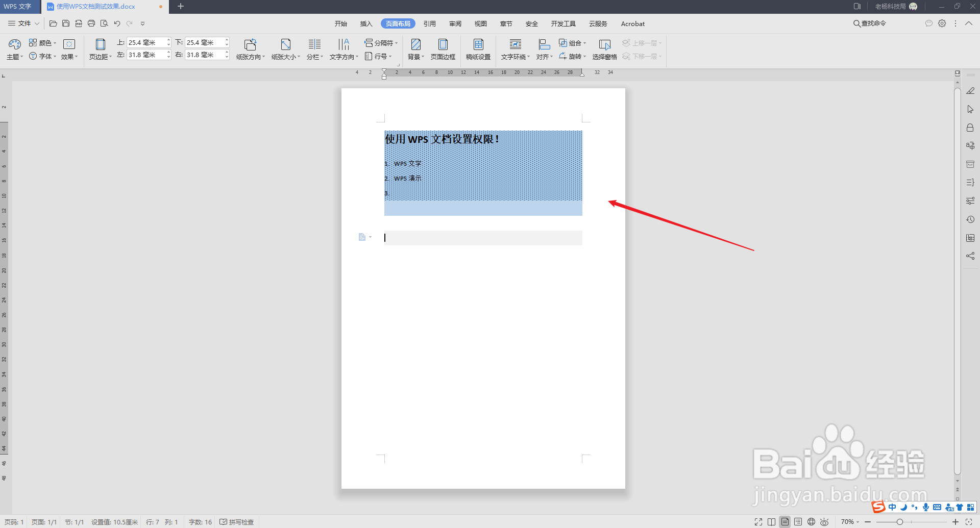Click the Print Preview icon
This screenshot has height=528, width=980.
pos(104,23)
